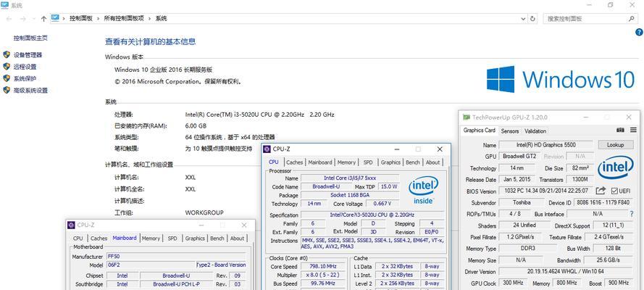Open Caches tab in Mainboard CPU-Z window

99,239
